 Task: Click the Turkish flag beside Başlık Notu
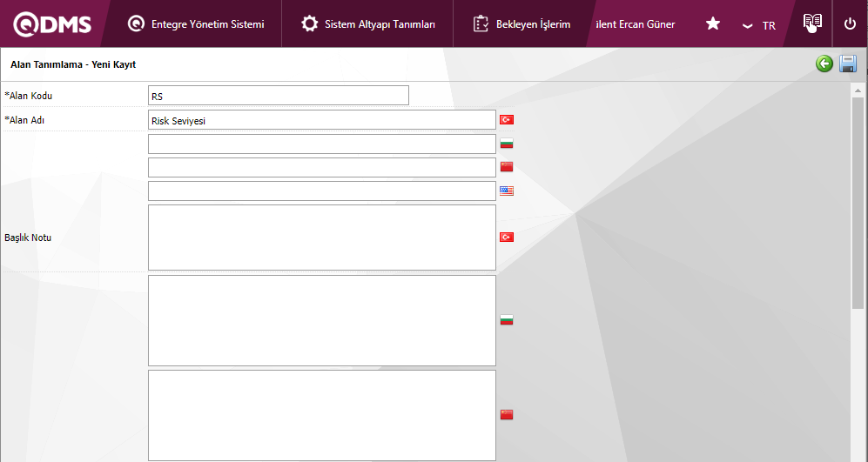(507, 238)
